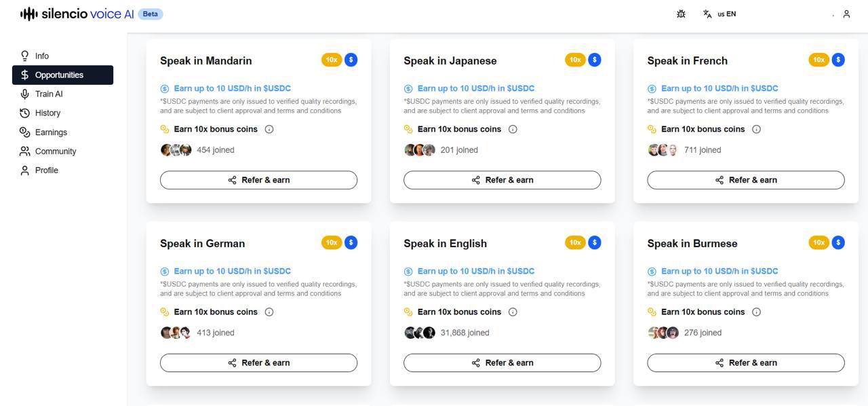Open Community in the sidebar
This screenshot has width=868, height=406.
tap(56, 151)
